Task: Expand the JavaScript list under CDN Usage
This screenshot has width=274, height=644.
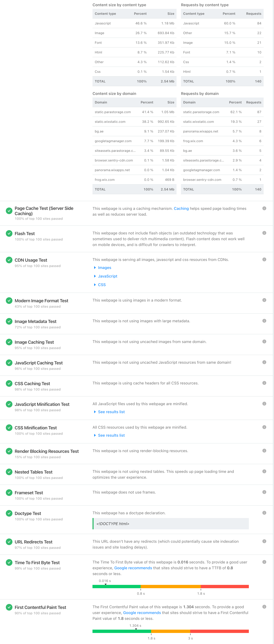Action: coord(105,276)
